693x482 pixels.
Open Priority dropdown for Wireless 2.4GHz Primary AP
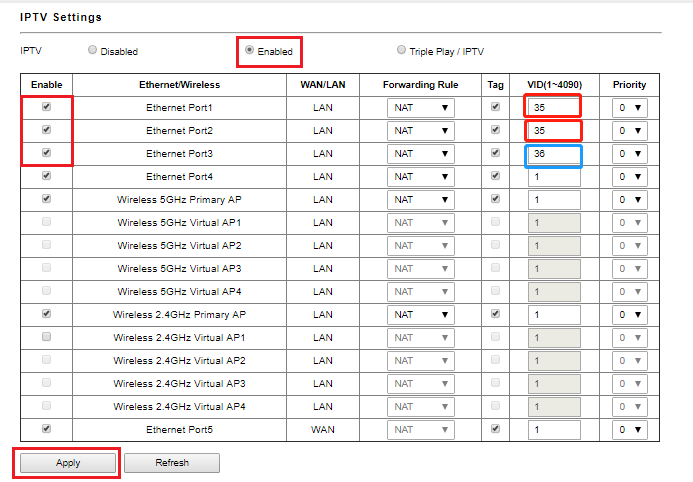tap(630, 315)
